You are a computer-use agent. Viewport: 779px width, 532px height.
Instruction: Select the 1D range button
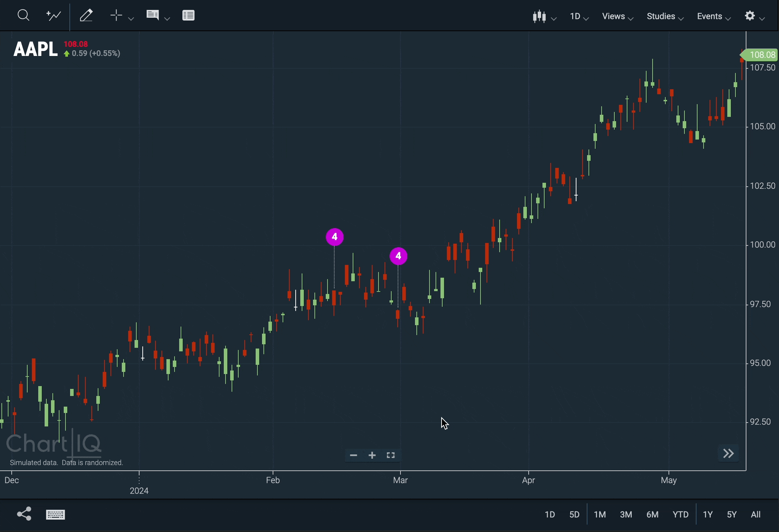click(550, 514)
